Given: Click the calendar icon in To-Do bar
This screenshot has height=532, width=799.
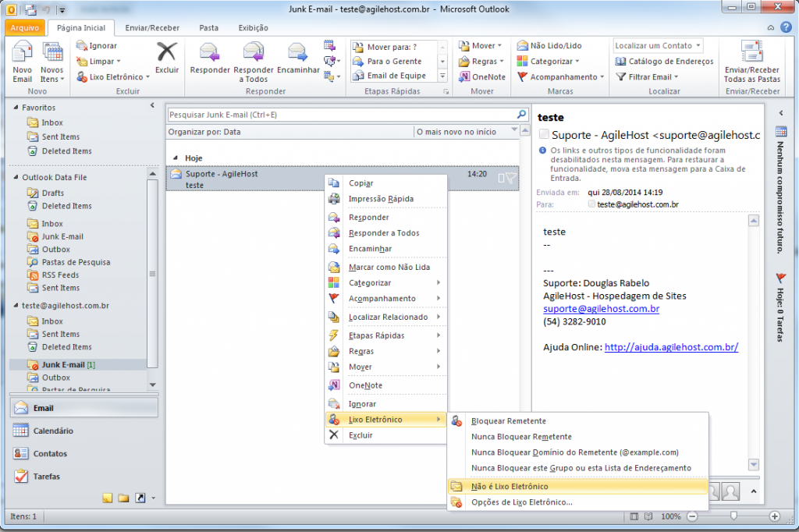Looking at the screenshot, I should (x=780, y=132).
